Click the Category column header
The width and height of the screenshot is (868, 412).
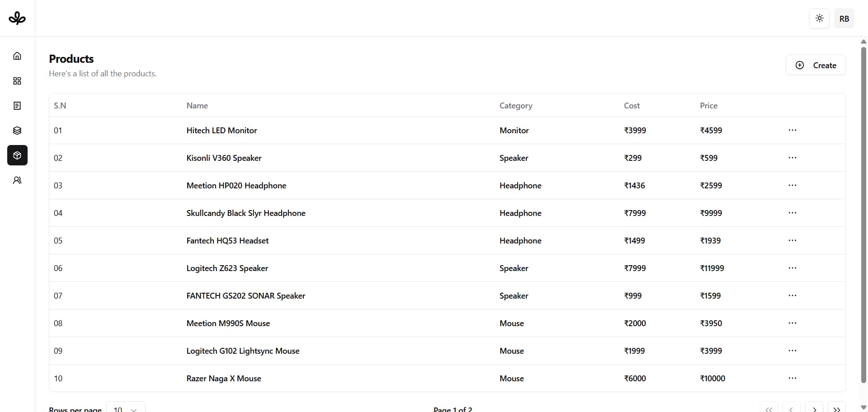coord(516,106)
